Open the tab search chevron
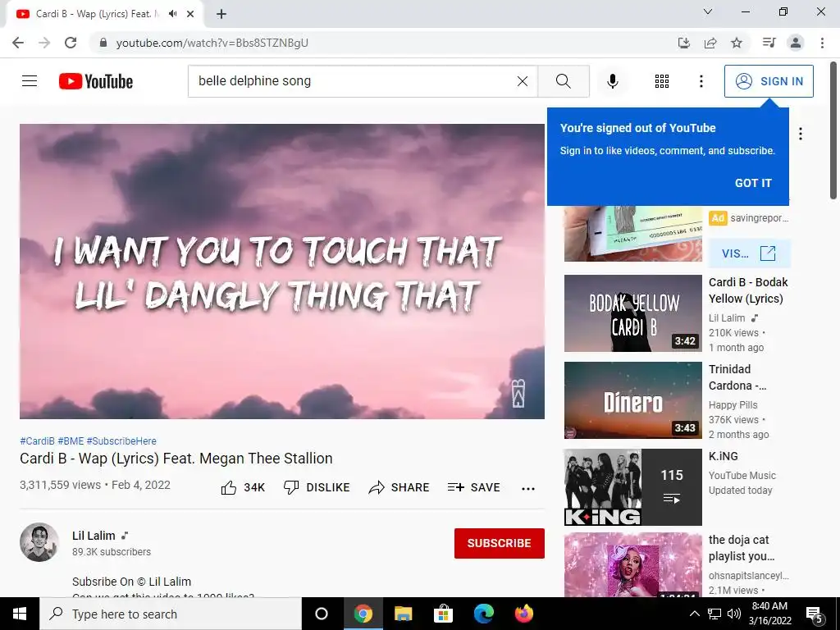The height and width of the screenshot is (630, 840). [708, 11]
